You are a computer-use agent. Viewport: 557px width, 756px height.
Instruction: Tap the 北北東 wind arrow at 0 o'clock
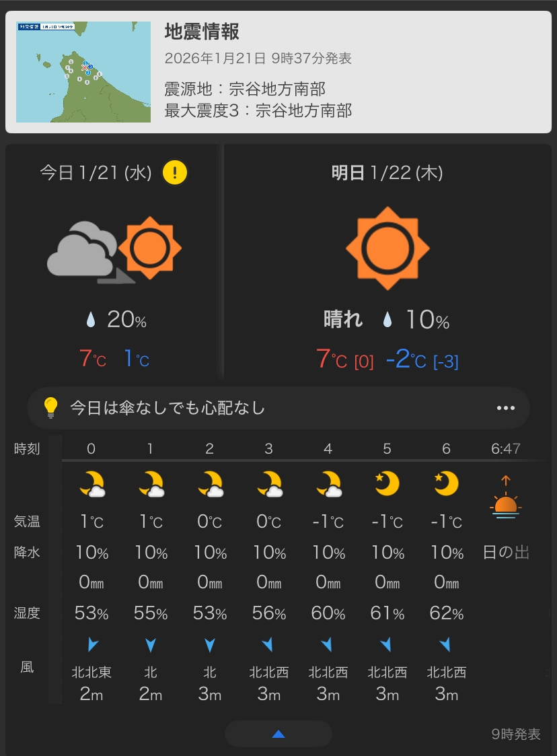point(92,646)
